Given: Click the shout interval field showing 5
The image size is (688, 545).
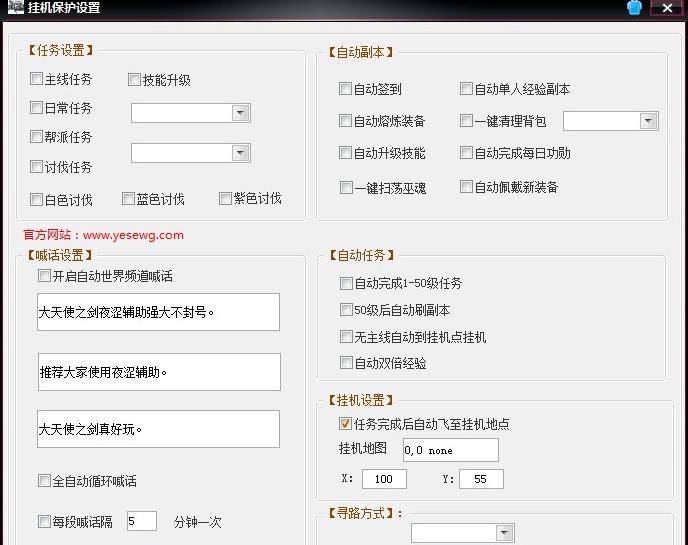Looking at the screenshot, I should [x=141, y=520].
